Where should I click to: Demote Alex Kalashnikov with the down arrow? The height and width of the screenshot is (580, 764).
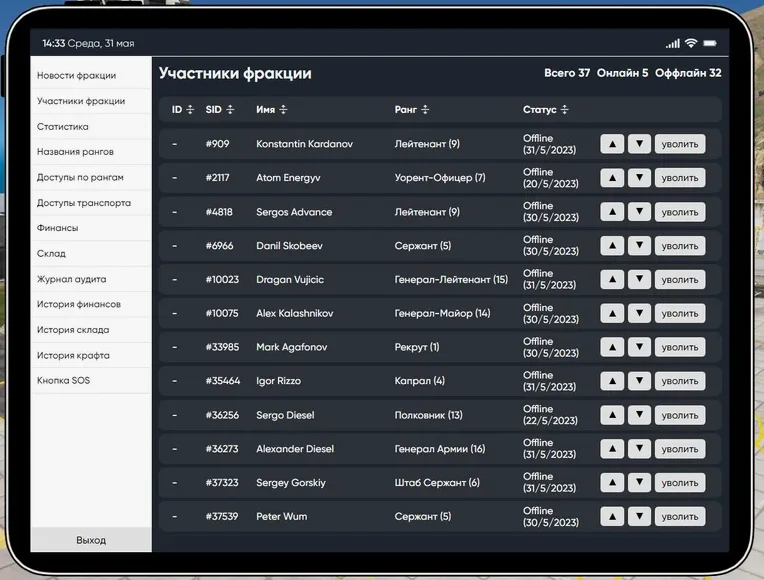tap(639, 313)
